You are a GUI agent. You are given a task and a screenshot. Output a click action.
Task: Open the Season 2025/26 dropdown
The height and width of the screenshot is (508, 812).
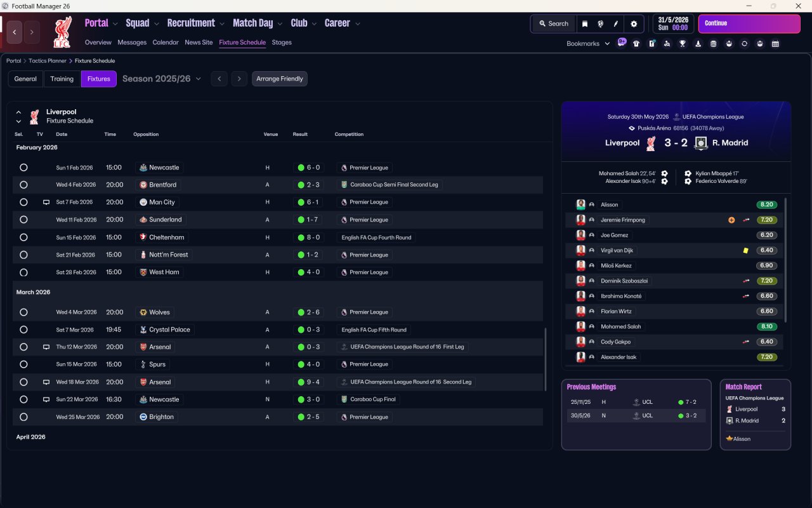162,79
